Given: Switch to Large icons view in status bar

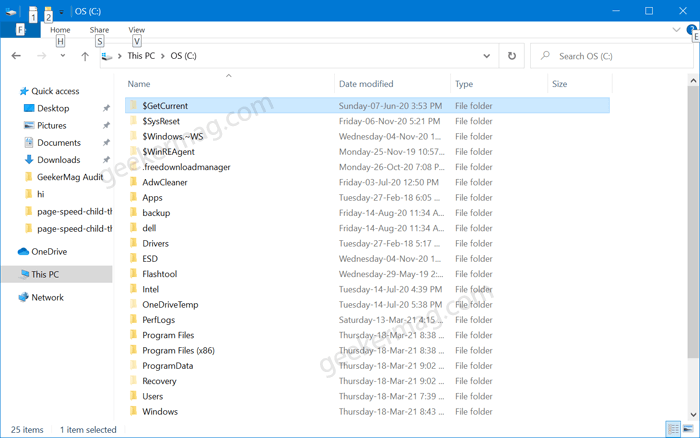Looking at the screenshot, I should click(688, 429).
